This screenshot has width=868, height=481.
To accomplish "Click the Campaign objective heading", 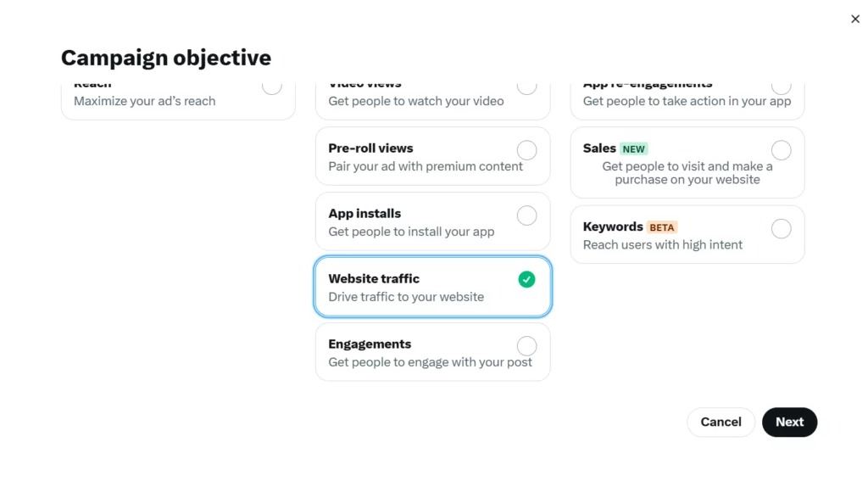I will point(166,58).
